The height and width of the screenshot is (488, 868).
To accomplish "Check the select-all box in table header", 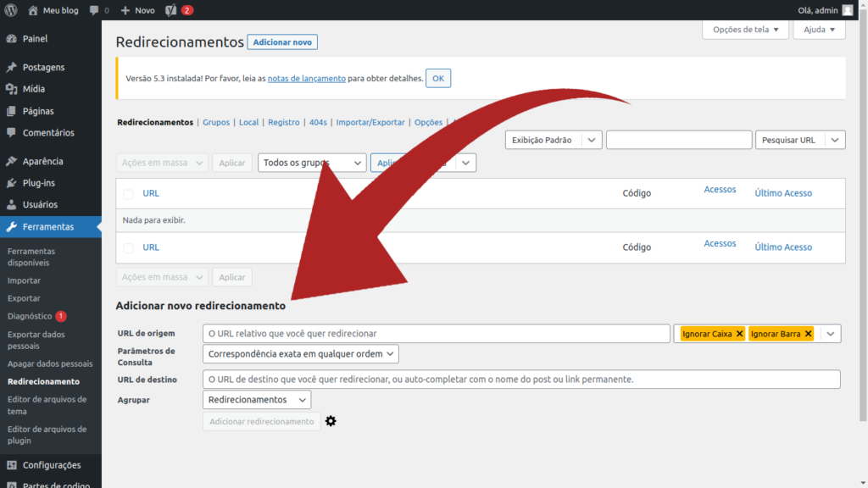I will click(128, 194).
